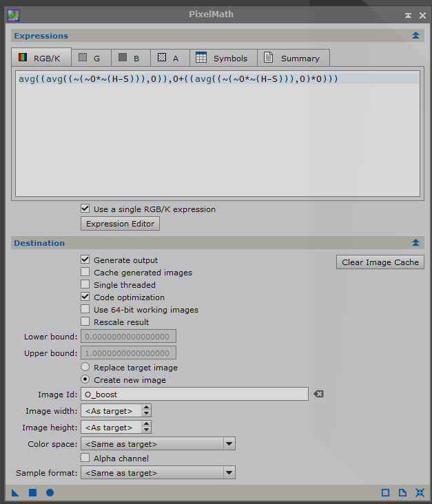
Task: Decrease Image height with the down arrow
Action: click(146, 430)
